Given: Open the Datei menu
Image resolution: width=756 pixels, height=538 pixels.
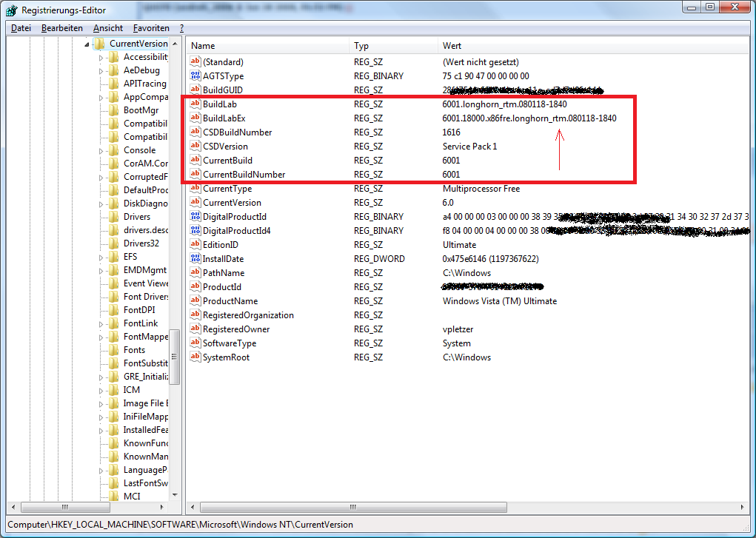Looking at the screenshot, I should click(21, 28).
